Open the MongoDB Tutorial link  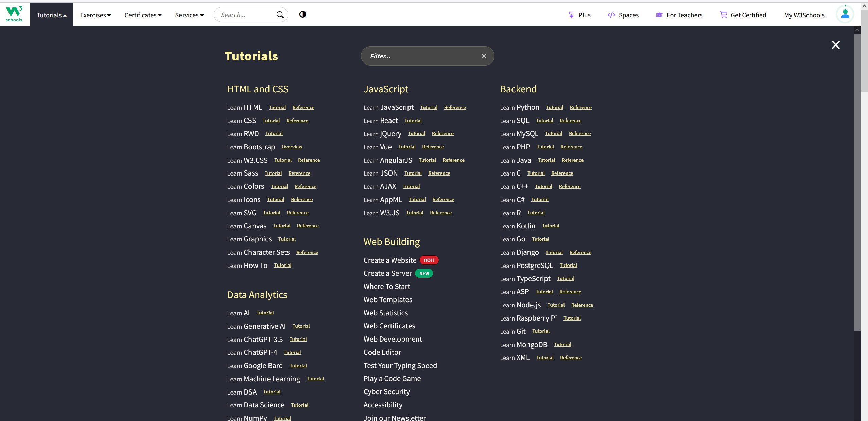coord(562,344)
